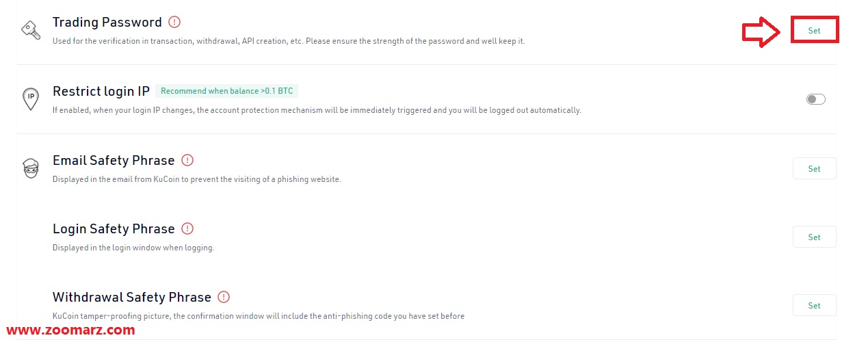Select the Login Safety Phrase heading
868x340 pixels.
point(114,228)
